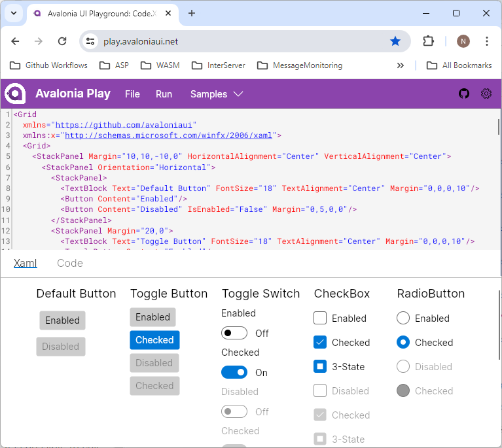The height and width of the screenshot is (448, 502).
Task: Click the RadioButton heading
Action: 431,294
